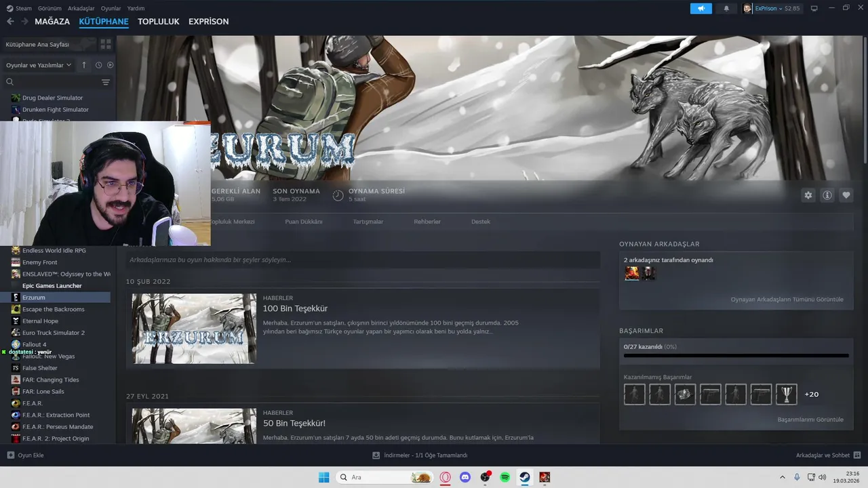Open 50 Bin Teşekkür! news headline

(294, 423)
